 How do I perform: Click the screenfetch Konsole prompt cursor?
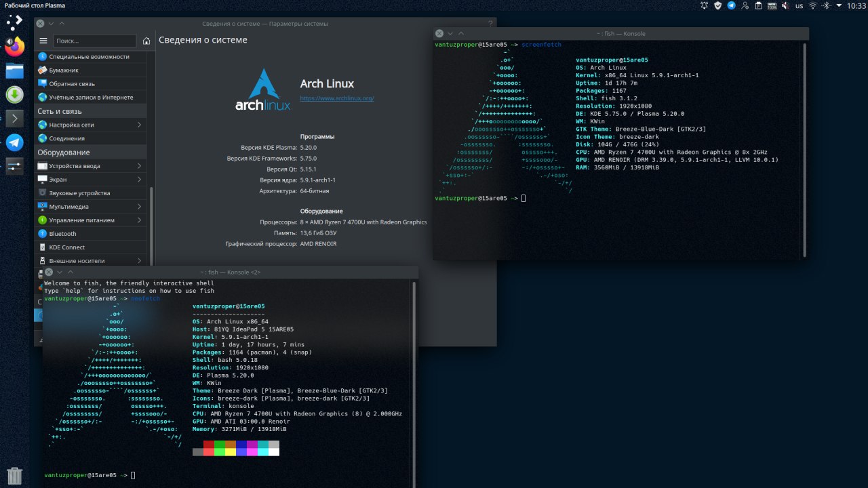524,198
